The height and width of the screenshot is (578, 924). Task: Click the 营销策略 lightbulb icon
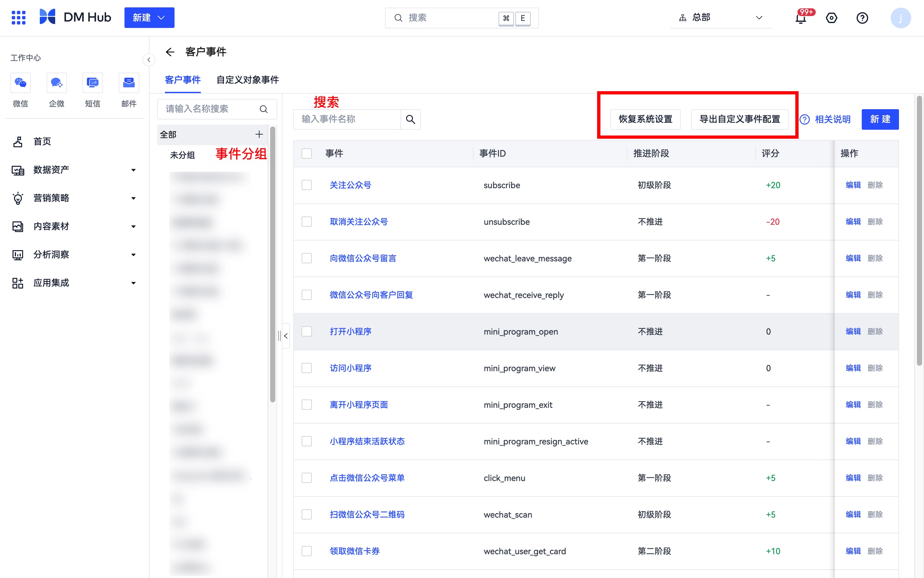click(18, 198)
